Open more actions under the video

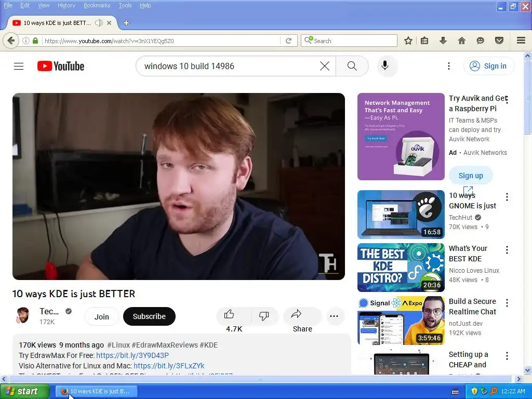tap(334, 316)
